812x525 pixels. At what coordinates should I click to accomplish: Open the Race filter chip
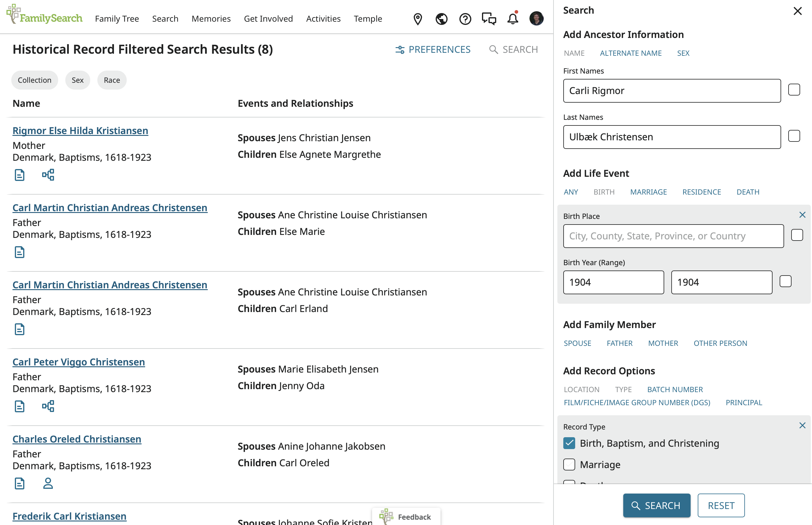pyautogui.click(x=112, y=80)
